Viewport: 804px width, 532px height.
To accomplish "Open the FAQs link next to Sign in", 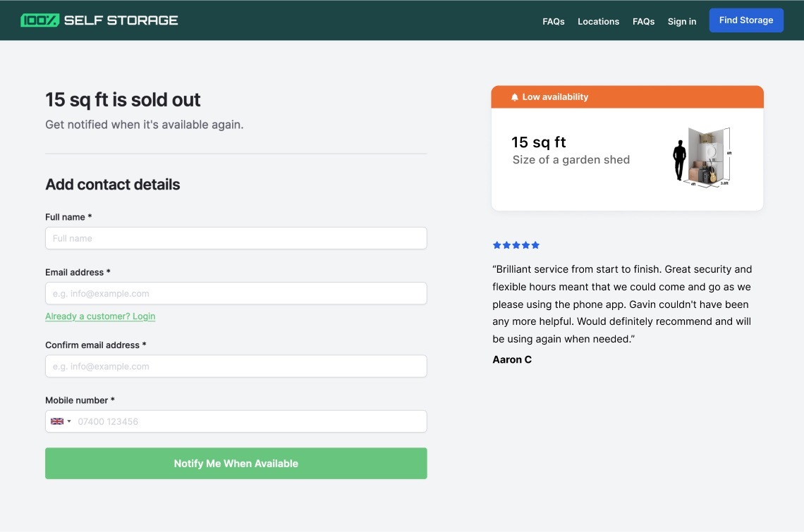I will (x=643, y=21).
